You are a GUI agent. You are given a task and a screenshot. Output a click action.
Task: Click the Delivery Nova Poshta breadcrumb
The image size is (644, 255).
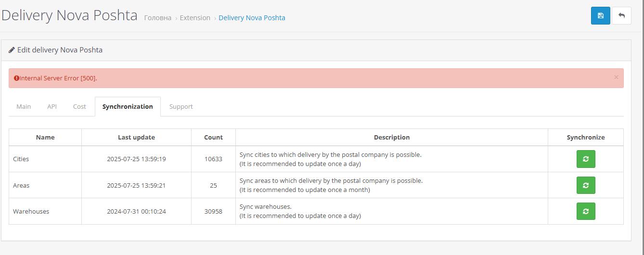tap(252, 18)
